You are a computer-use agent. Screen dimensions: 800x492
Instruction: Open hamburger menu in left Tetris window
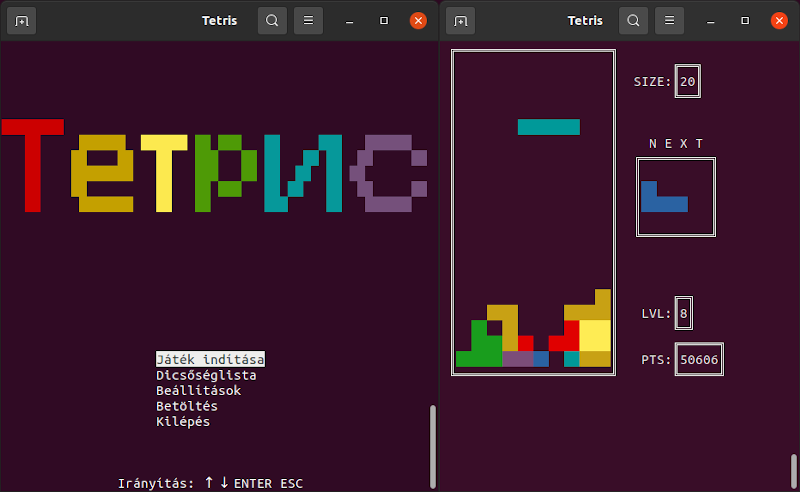[308, 21]
